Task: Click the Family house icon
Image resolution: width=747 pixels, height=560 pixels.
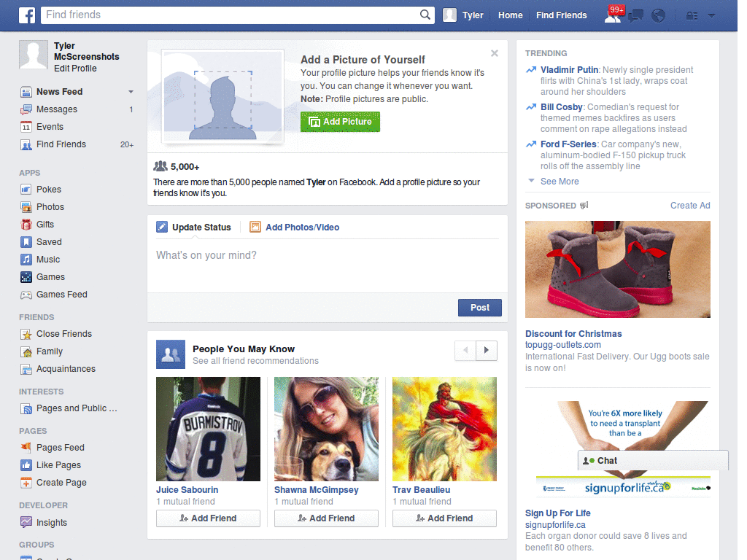Action: (26, 351)
